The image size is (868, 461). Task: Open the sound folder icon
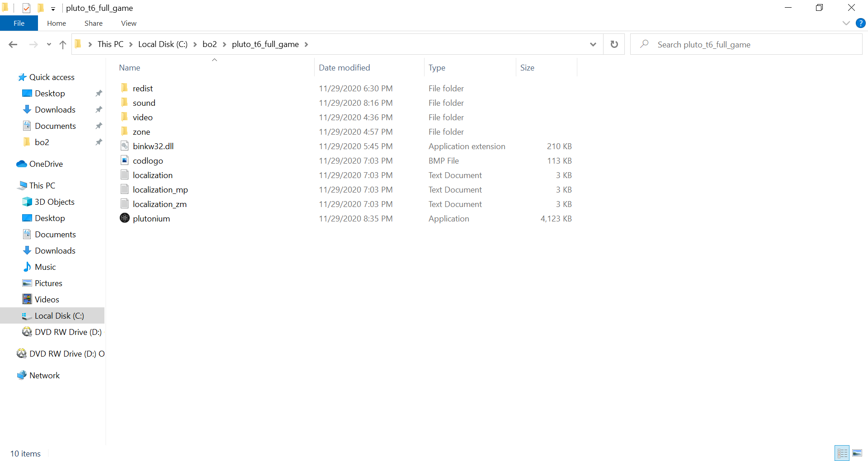(125, 102)
